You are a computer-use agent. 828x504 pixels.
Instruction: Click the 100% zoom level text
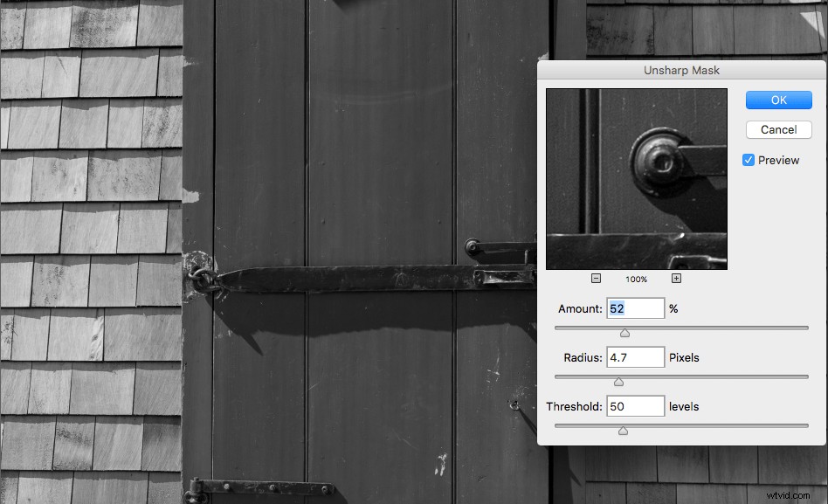pos(637,279)
